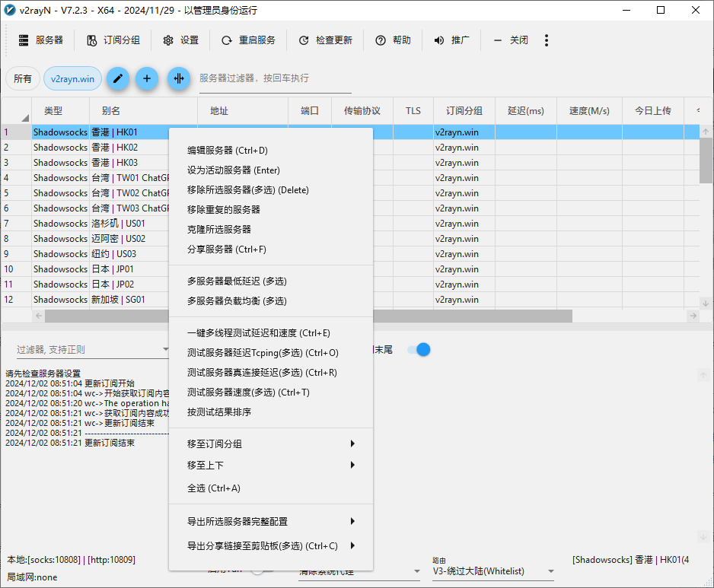This screenshot has height=588, width=714.
Task: Sort by the 传输协议 column header
Action: [x=362, y=110]
